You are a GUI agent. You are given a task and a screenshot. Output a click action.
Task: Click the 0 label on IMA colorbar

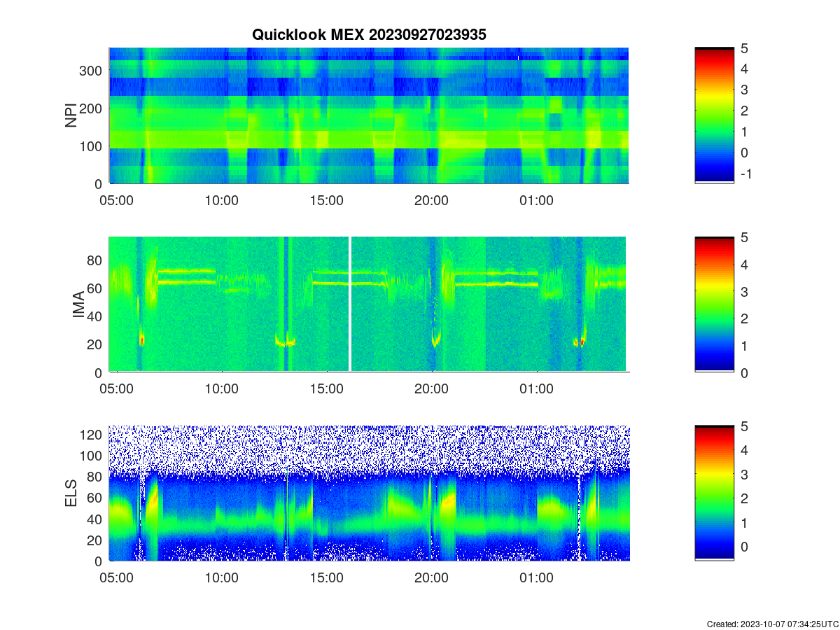point(743,372)
